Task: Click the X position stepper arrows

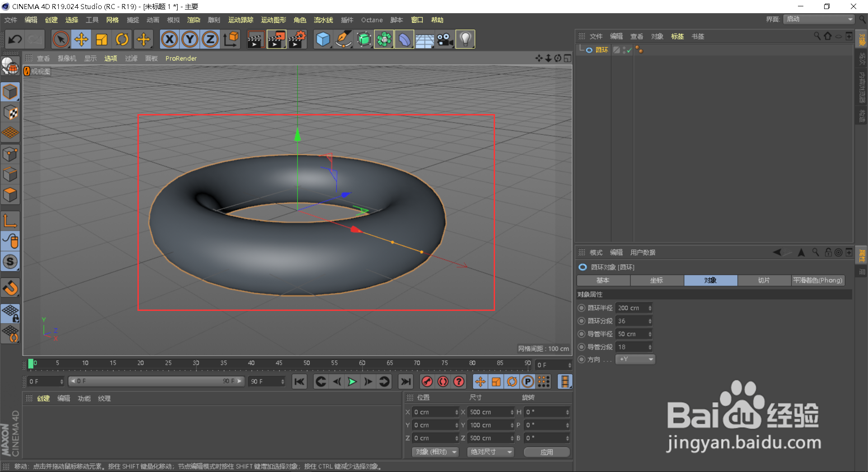Action: (x=457, y=412)
